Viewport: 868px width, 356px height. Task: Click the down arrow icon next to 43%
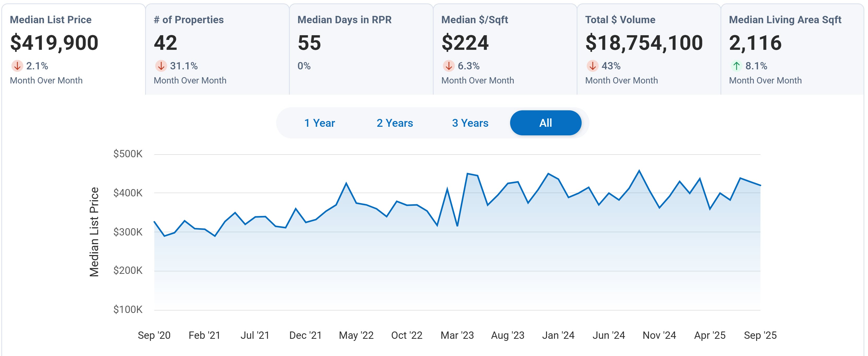tap(592, 66)
